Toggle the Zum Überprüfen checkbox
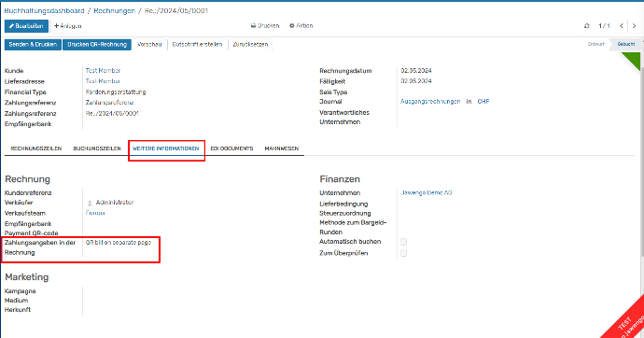 click(404, 253)
